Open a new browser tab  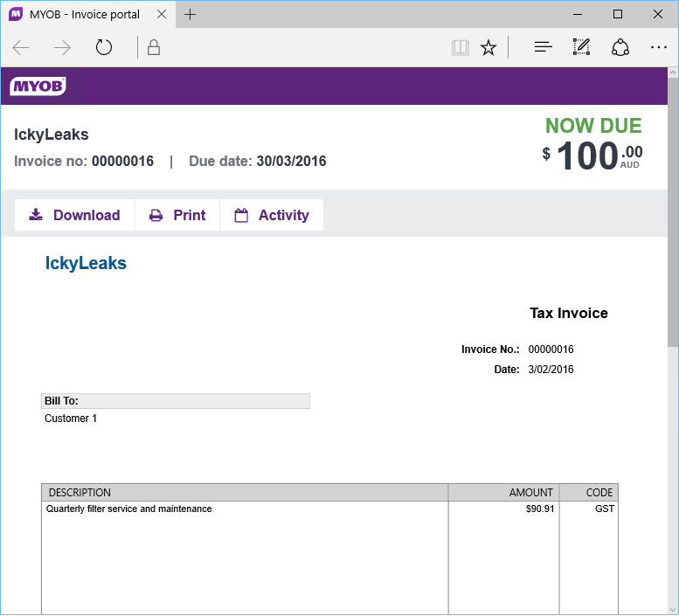(191, 15)
